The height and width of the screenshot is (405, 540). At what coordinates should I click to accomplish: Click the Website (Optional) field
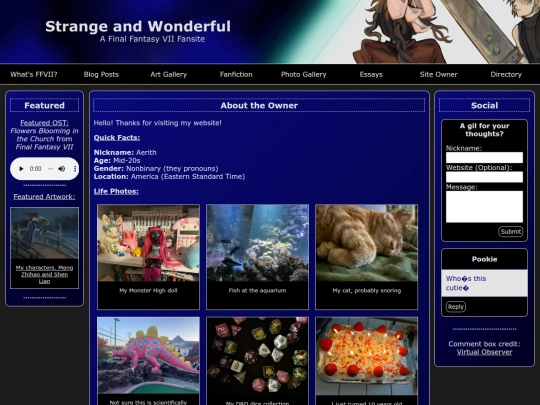484,177
